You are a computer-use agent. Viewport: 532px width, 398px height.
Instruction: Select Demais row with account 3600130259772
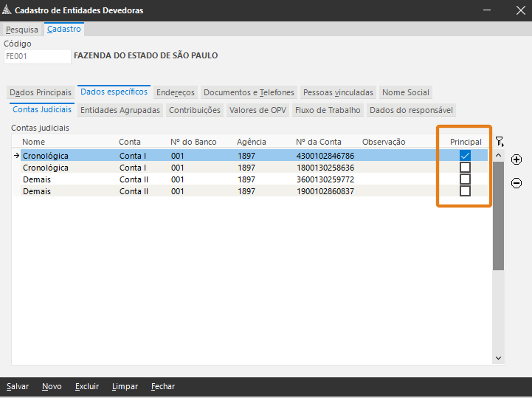tap(254, 179)
